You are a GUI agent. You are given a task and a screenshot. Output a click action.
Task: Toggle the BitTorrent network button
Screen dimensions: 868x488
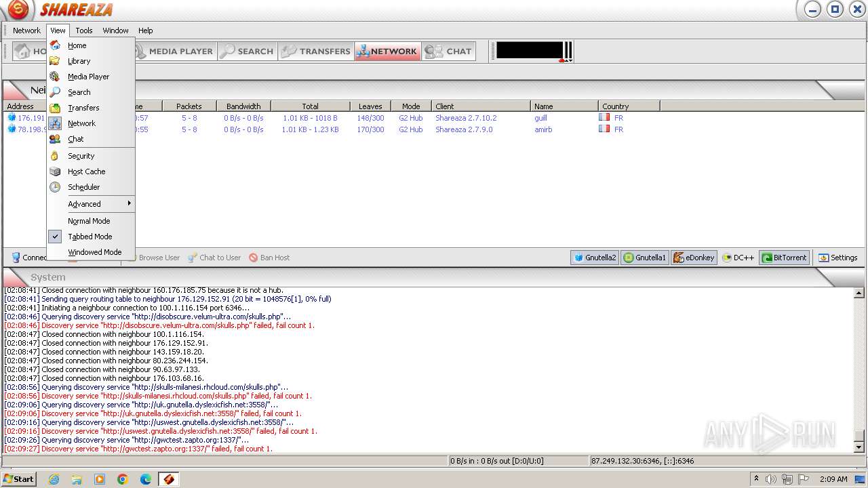pyautogui.click(x=785, y=258)
